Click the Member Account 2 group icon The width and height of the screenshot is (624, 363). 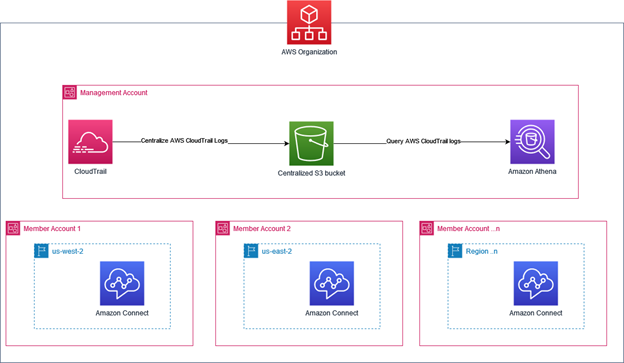[222, 228]
